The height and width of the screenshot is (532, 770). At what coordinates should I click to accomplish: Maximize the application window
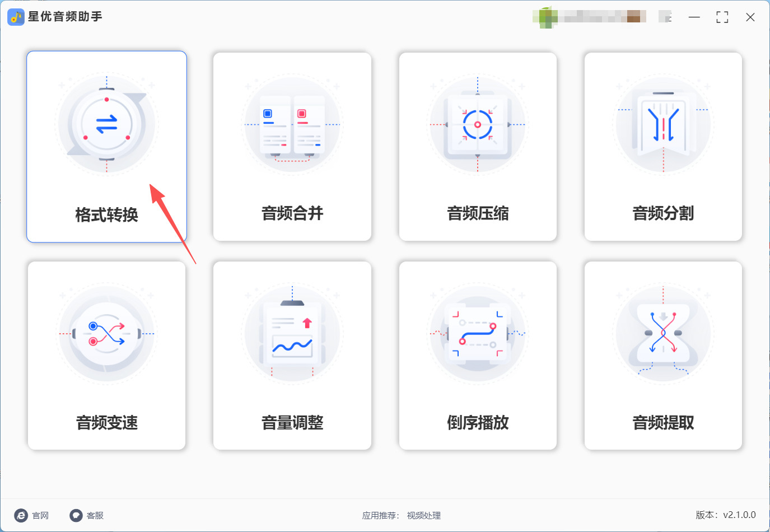coord(722,17)
